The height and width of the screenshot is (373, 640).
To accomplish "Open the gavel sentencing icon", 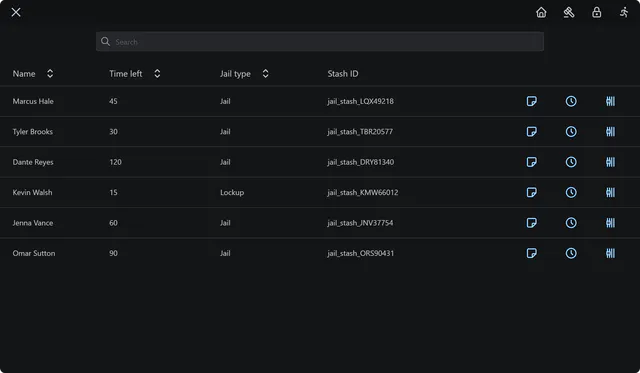I will pos(569,12).
